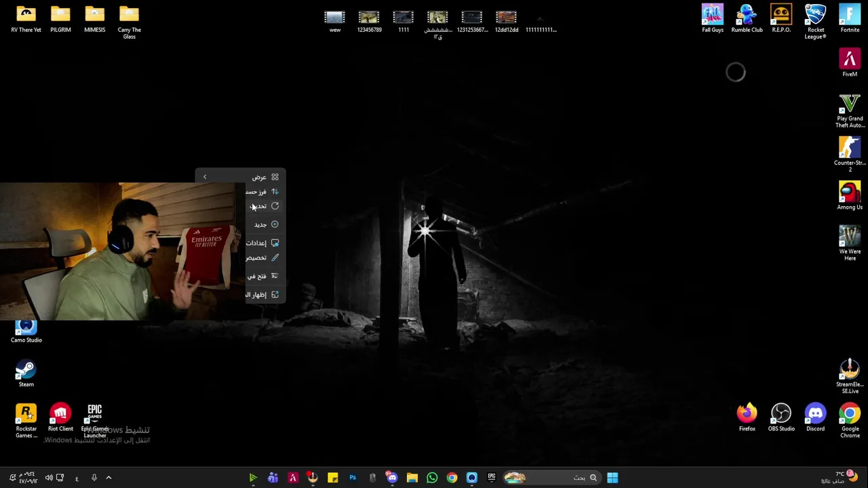The image size is (868, 488).
Task: Open network status tray icon
Action: pos(60,478)
